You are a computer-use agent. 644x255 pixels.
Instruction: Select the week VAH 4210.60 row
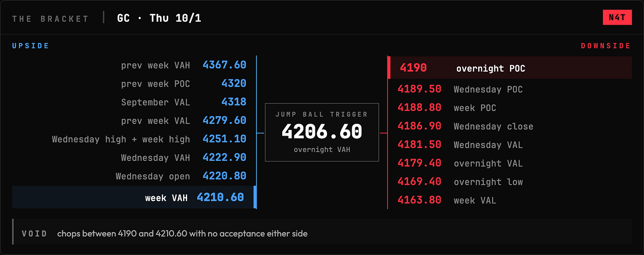(x=134, y=197)
